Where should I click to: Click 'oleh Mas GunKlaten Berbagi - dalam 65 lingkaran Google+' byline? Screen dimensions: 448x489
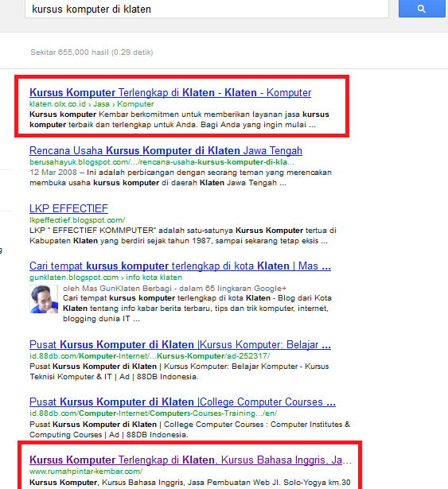click(174, 289)
